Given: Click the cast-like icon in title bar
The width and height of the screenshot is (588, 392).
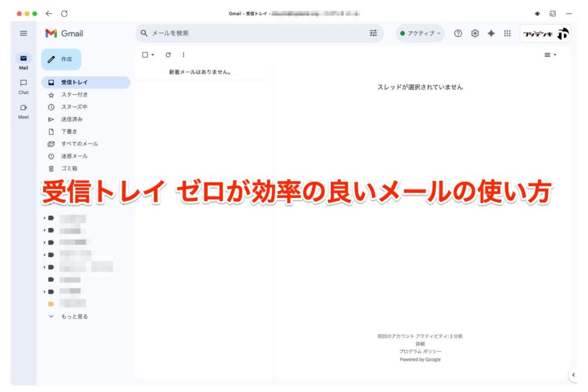Looking at the screenshot, I should [x=552, y=14].
